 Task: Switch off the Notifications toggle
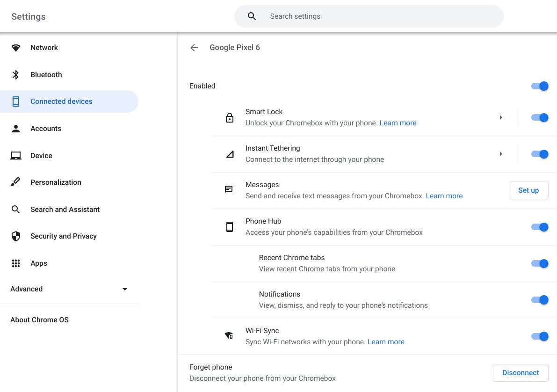[x=540, y=299]
